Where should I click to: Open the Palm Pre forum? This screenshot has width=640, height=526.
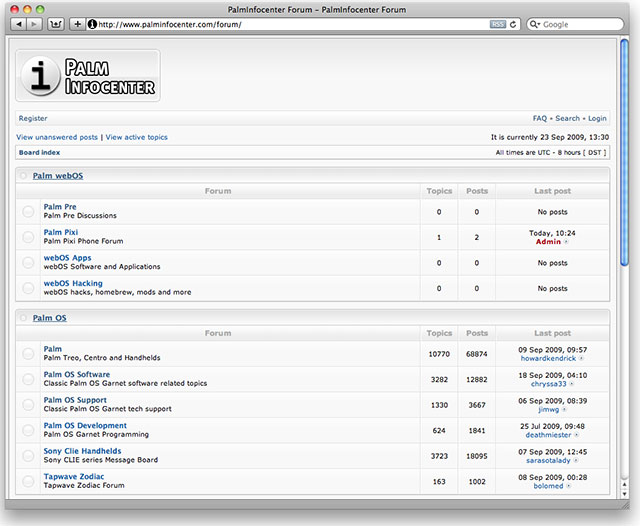[x=60, y=207]
